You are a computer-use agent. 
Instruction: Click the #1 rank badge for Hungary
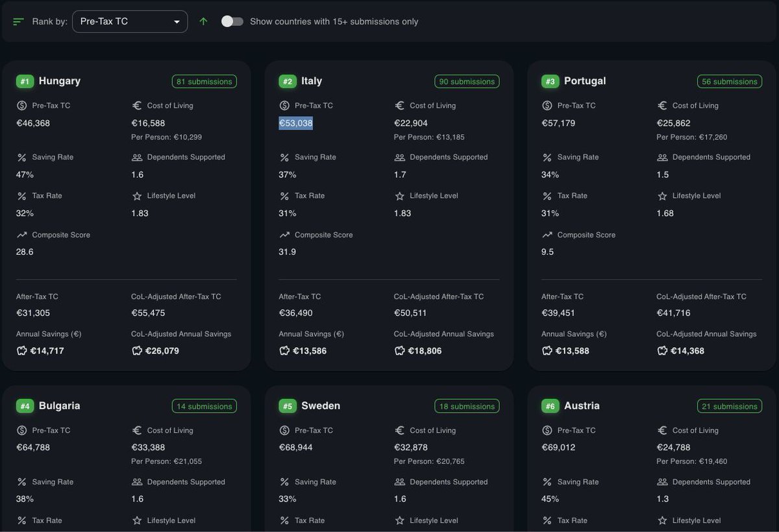[25, 81]
